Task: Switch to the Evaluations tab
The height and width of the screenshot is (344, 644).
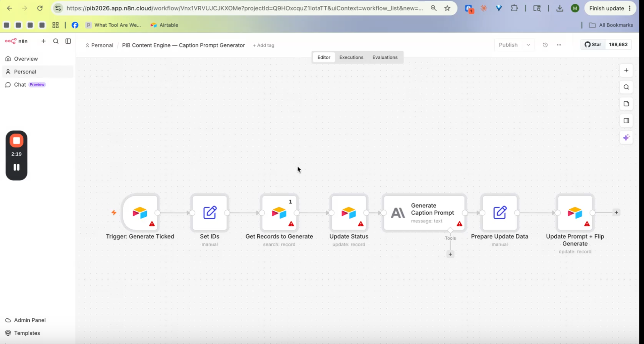Action: click(x=385, y=57)
